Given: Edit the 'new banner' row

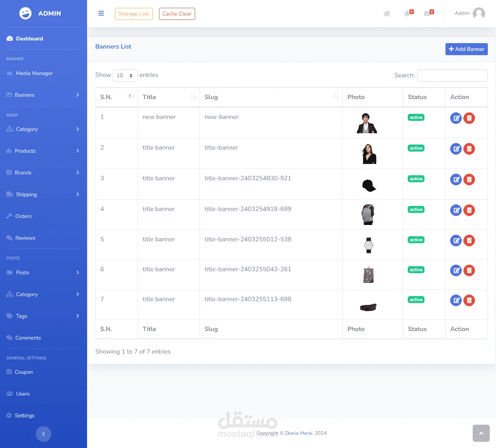Looking at the screenshot, I should pyautogui.click(x=456, y=118).
